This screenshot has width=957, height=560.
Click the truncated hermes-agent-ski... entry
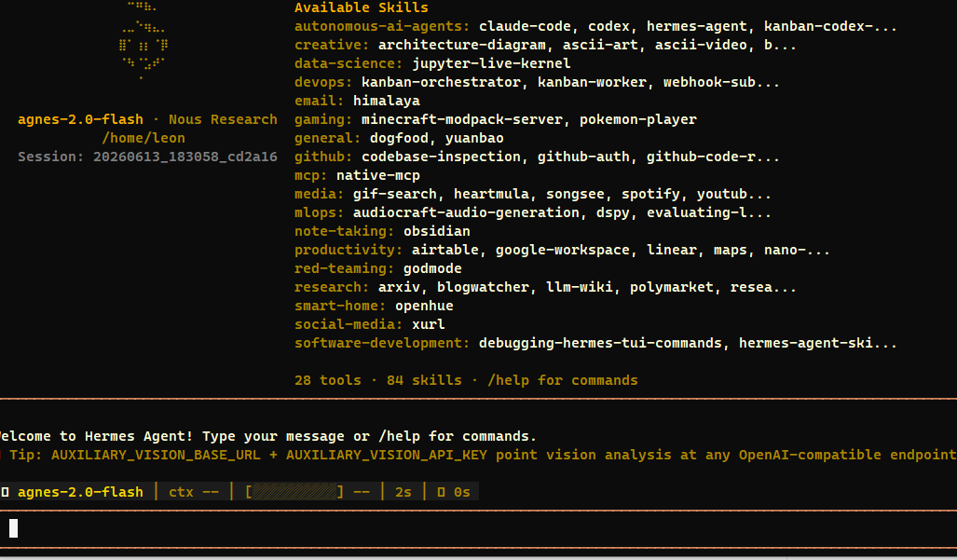818,343
